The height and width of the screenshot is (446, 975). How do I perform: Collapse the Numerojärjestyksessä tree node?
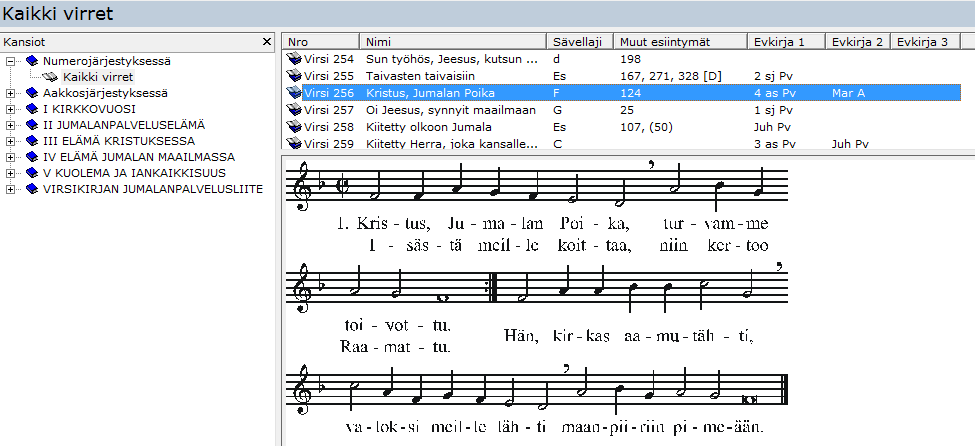(x=11, y=62)
